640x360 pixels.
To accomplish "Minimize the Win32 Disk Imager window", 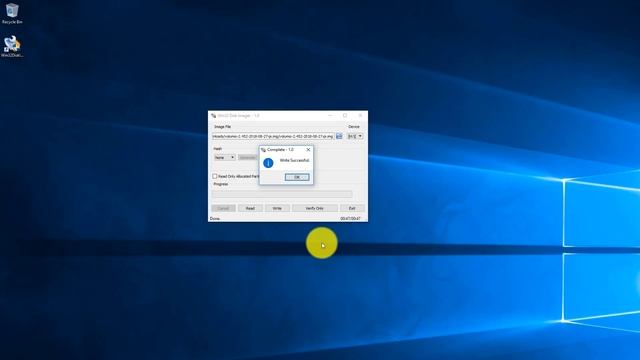I will pos(330,116).
